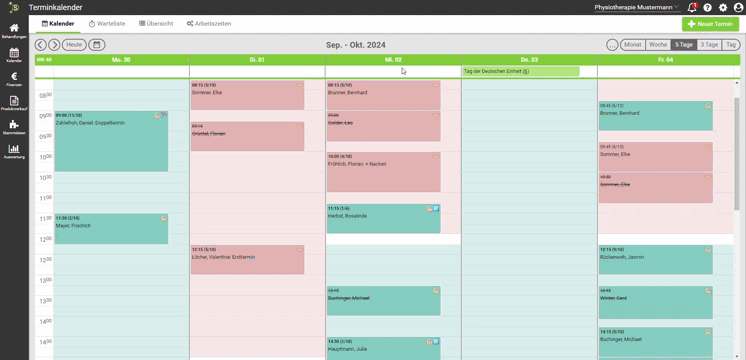Jump to today with Heute button
Screen dimensions: 746x360
(74, 45)
